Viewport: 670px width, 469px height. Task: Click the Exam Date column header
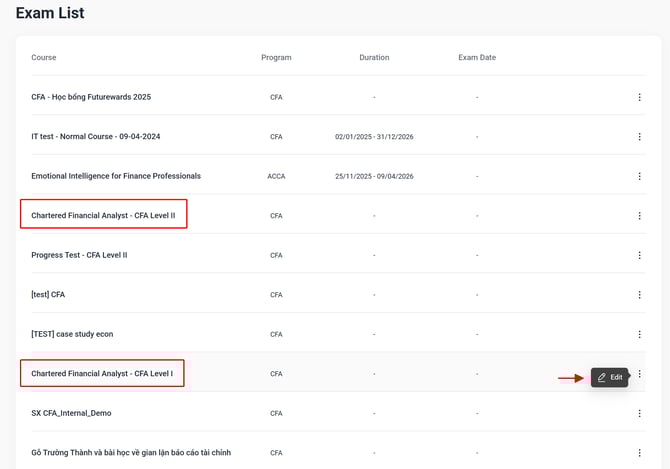tap(477, 58)
